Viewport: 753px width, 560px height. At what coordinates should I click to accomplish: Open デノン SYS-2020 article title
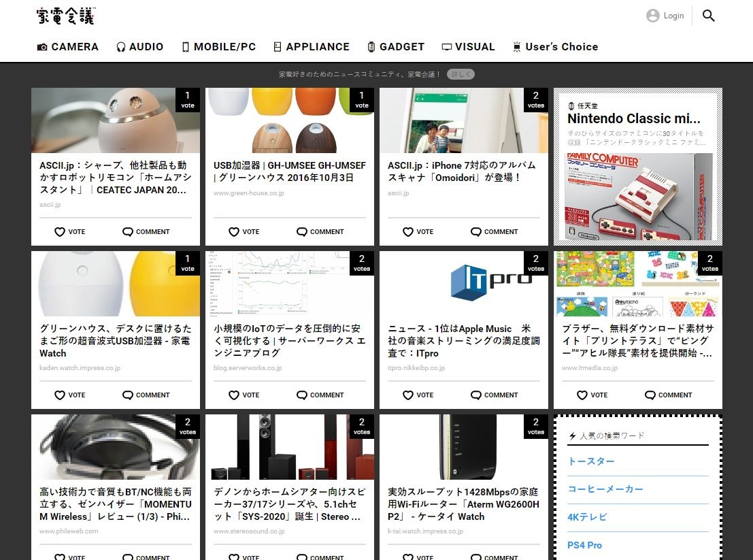[290, 504]
